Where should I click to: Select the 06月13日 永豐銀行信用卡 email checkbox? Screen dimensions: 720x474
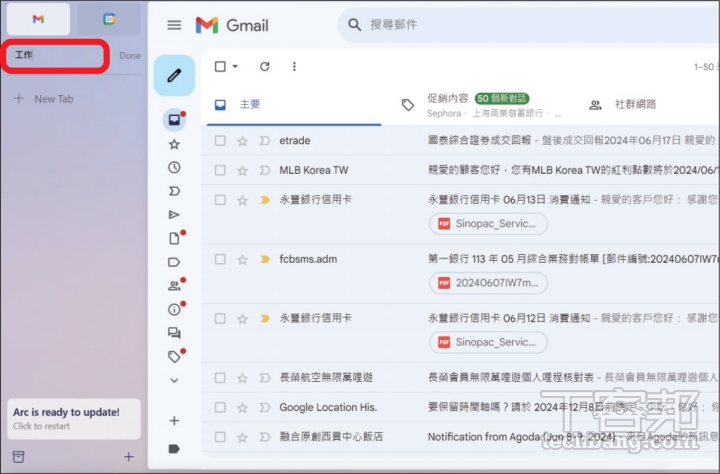tap(220, 200)
